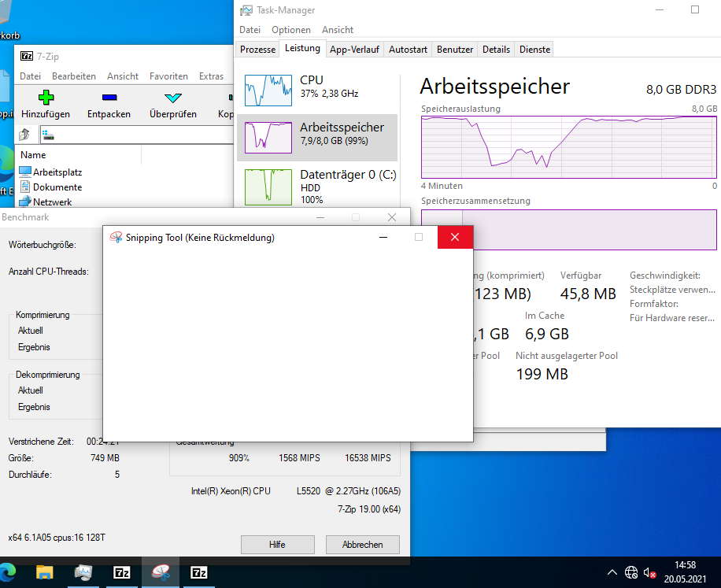The height and width of the screenshot is (588, 721).
Task: Open the Datei menu in Task-Manager
Action: pyautogui.click(x=250, y=30)
